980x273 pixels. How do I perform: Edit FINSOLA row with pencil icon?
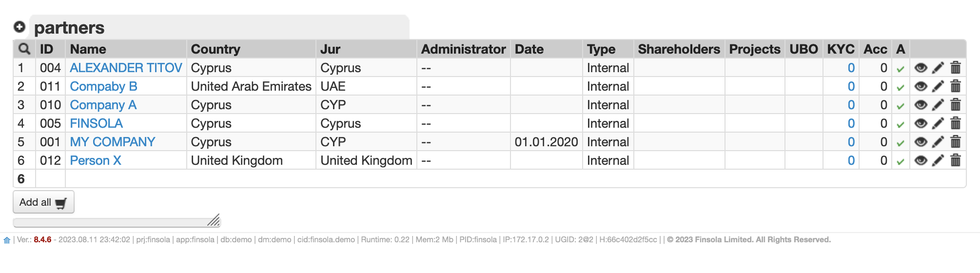point(938,123)
